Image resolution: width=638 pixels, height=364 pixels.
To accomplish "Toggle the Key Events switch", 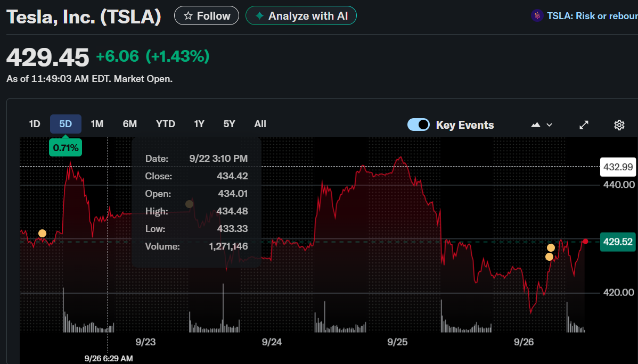I will [418, 125].
